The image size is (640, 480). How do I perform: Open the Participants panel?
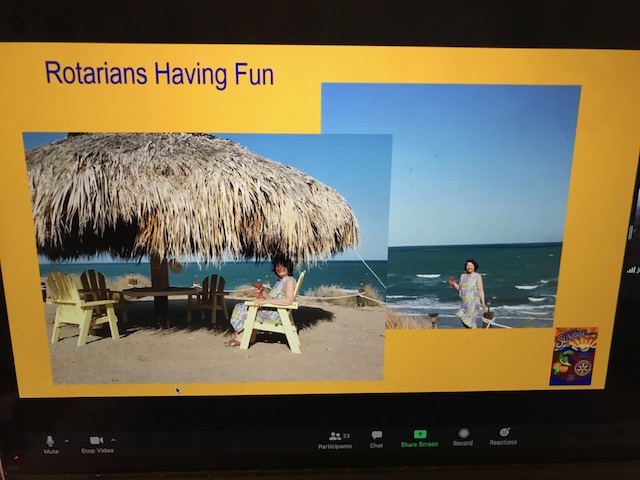pos(335,438)
